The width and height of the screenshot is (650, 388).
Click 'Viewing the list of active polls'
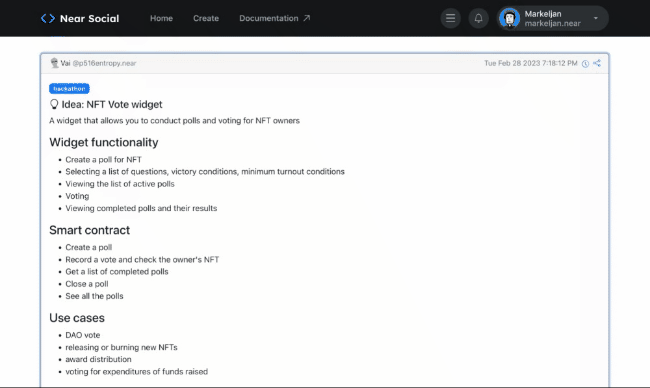[x=120, y=184]
